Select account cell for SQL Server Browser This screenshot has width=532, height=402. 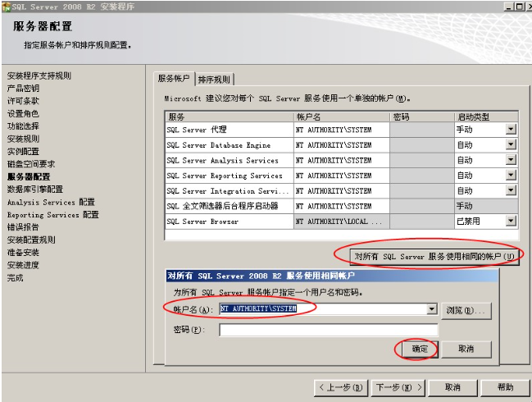click(341, 222)
